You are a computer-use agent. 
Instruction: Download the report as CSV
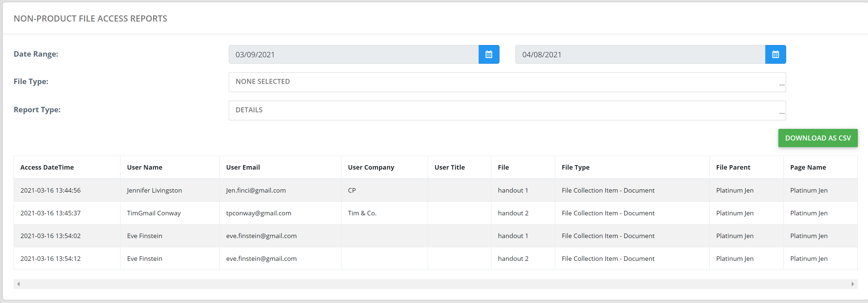coord(817,138)
